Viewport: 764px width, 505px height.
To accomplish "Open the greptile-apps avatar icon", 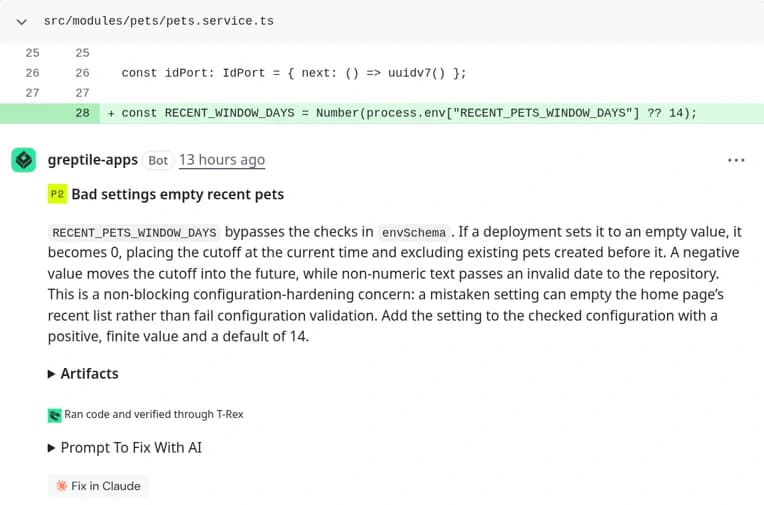I will click(x=23, y=160).
